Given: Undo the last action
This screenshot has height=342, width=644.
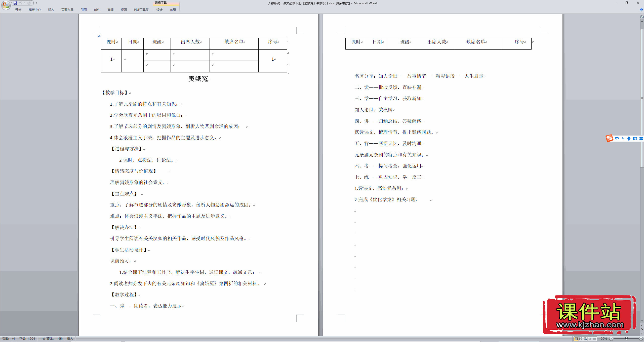Looking at the screenshot, I should coord(21,3).
